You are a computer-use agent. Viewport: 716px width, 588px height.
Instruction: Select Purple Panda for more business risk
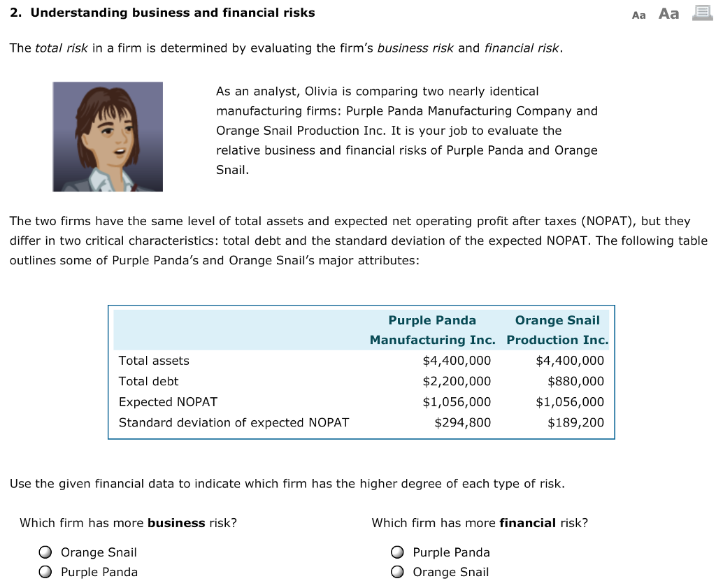[45, 571]
